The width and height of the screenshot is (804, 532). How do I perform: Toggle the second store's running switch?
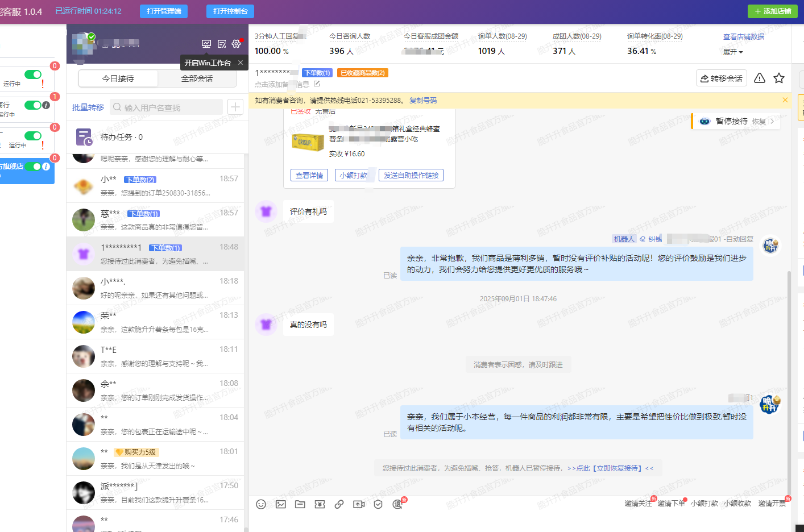tap(33, 105)
